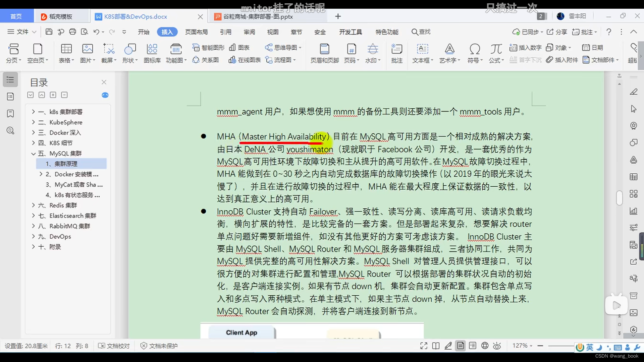644x362 pixels.
Task: Toggle Reading mode in status bar
Action: [x=436, y=346]
